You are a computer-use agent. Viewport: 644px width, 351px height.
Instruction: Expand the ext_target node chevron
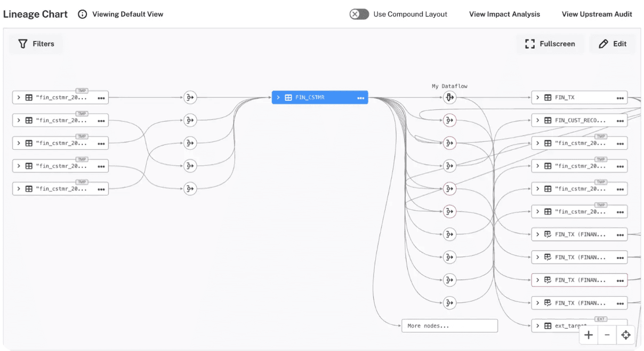coord(538,325)
